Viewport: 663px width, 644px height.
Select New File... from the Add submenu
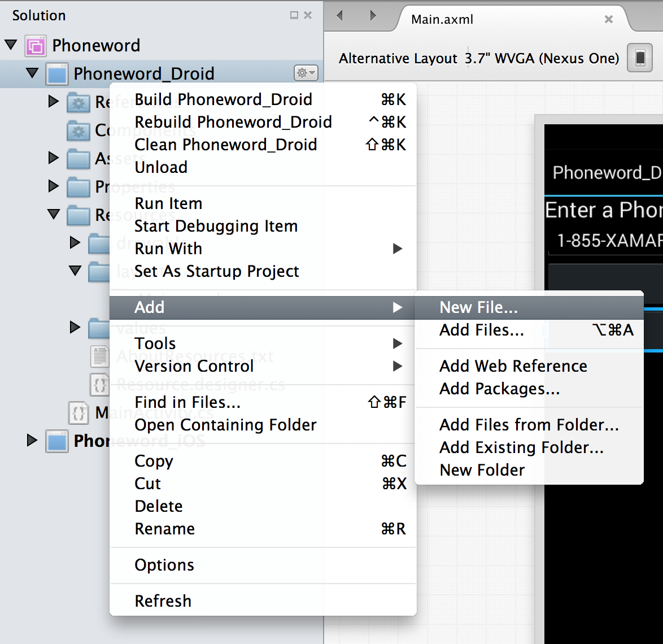(x=478, y=307)
